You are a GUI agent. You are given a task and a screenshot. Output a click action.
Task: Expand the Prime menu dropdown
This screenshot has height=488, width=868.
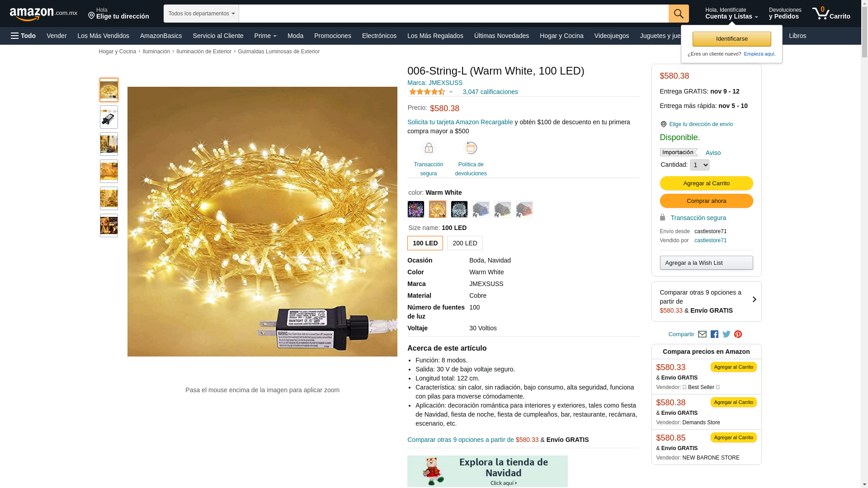(x=265, y=36)
